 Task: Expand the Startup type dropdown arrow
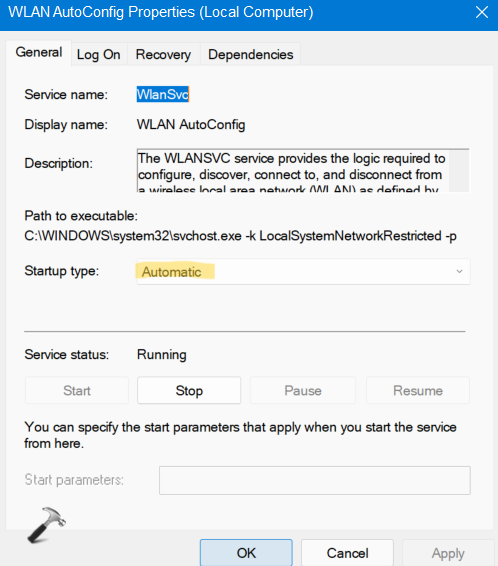click(459, 271)
